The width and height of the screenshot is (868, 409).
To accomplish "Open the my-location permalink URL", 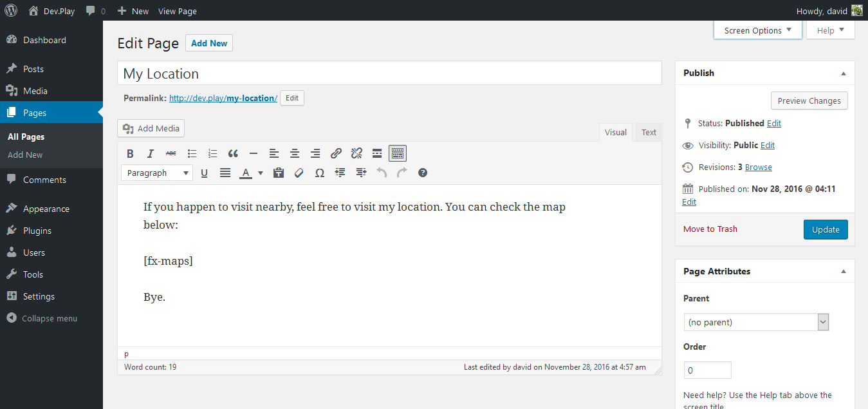I will pos(223,98).
